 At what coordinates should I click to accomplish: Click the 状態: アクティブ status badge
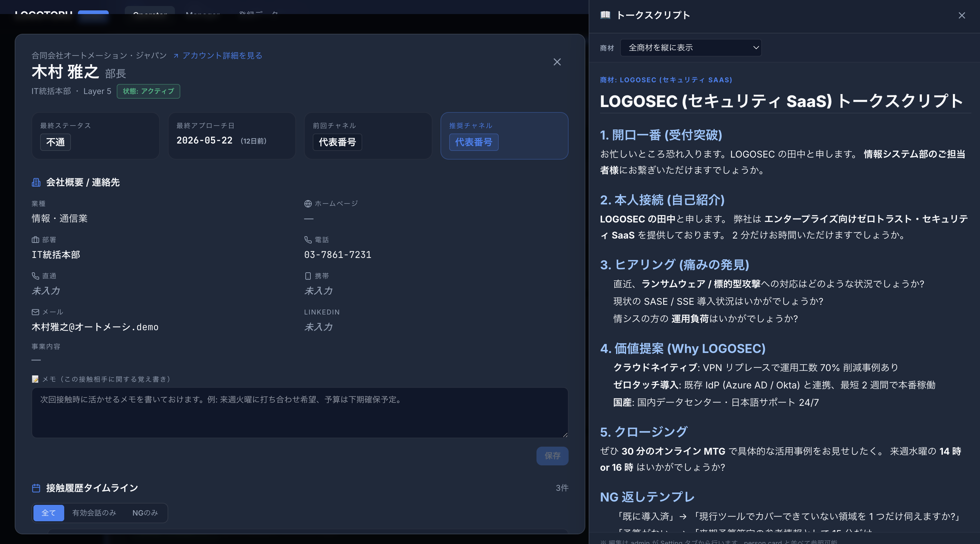[x=149, y=91]
